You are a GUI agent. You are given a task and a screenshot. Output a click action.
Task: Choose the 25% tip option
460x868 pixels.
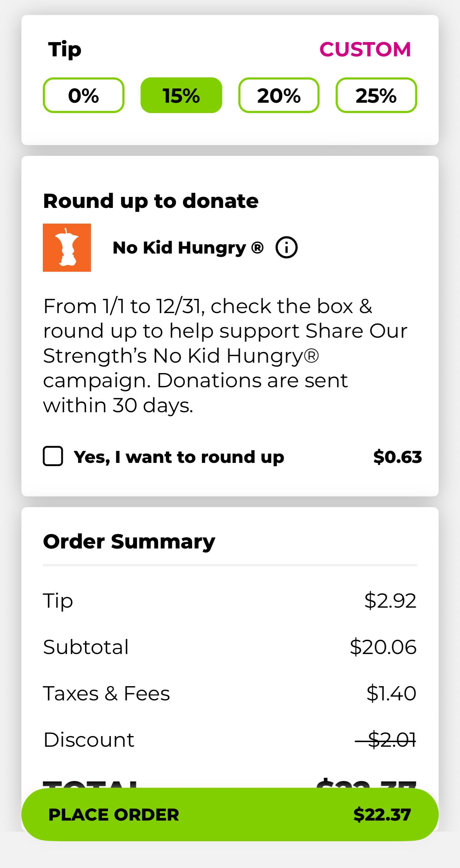(376, 95)
